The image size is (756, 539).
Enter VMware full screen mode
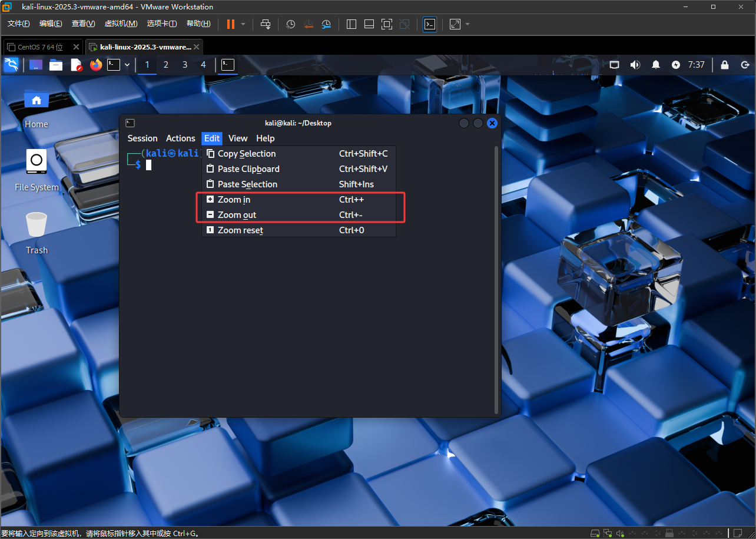387,24
